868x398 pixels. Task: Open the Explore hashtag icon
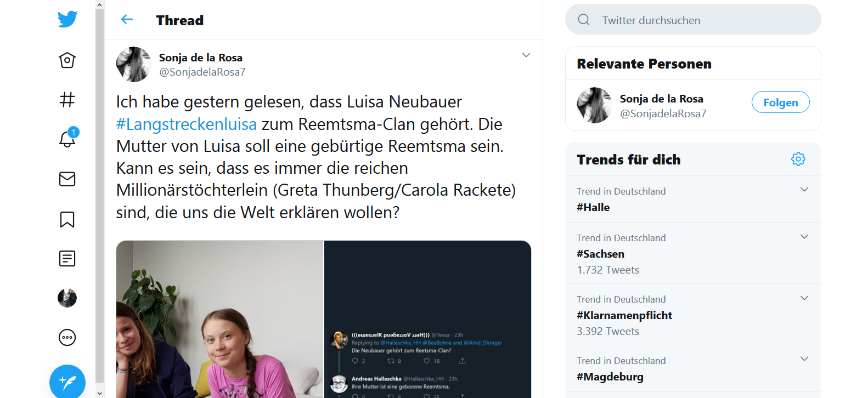point(67,100)
